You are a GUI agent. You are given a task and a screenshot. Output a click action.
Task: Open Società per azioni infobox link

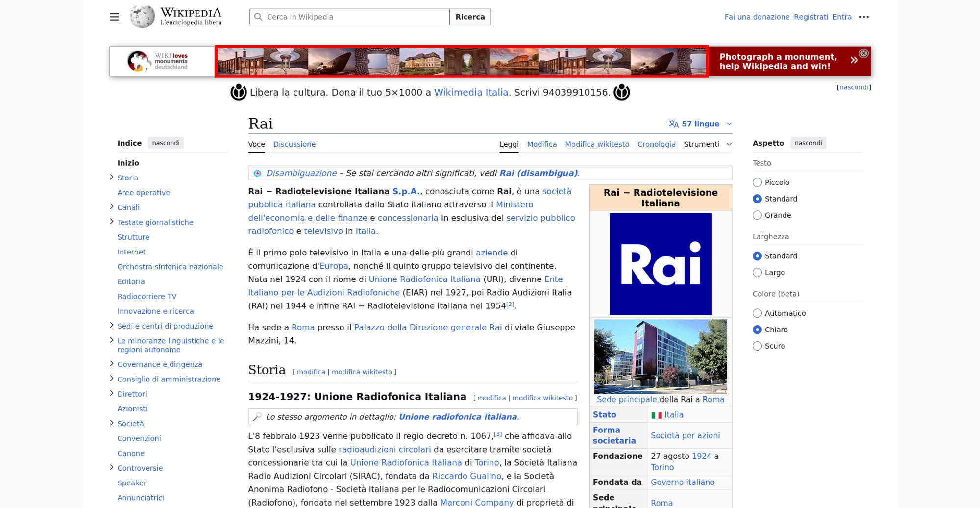click(x=685, y=436)
